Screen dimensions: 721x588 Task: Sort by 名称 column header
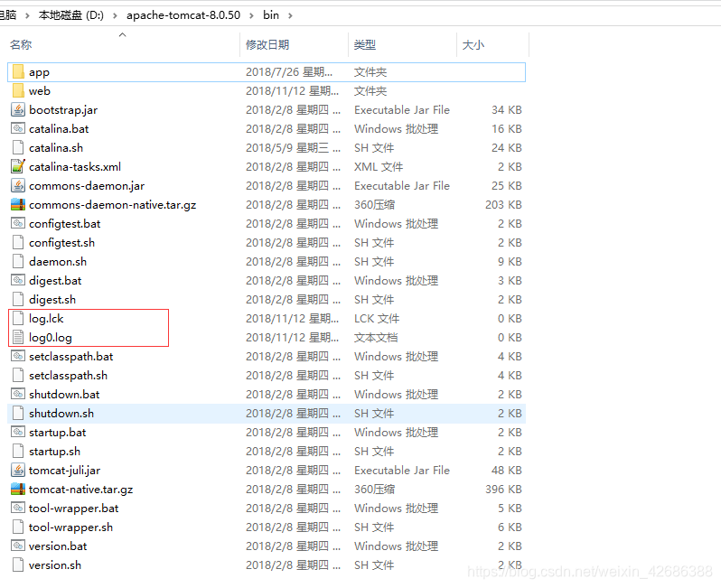21,44
